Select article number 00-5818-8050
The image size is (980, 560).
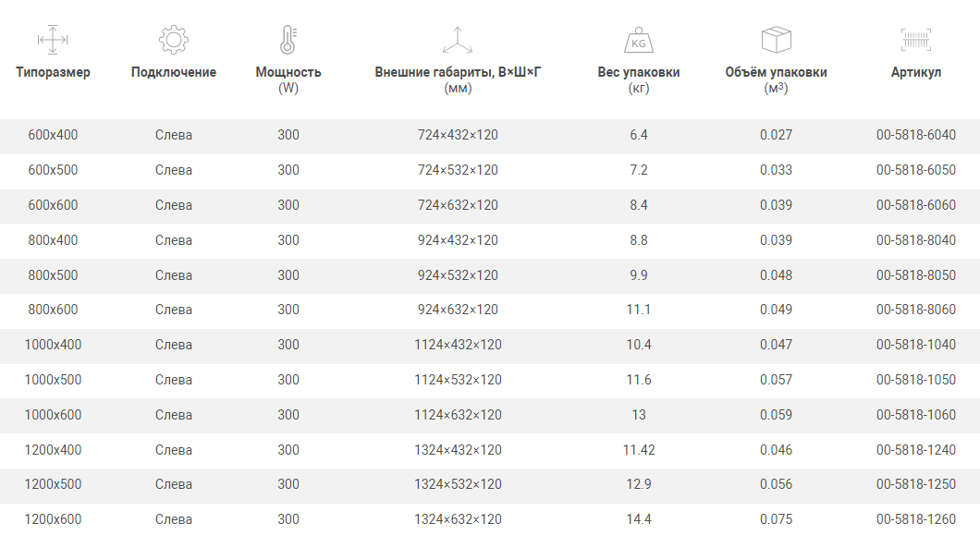(916, 275)
